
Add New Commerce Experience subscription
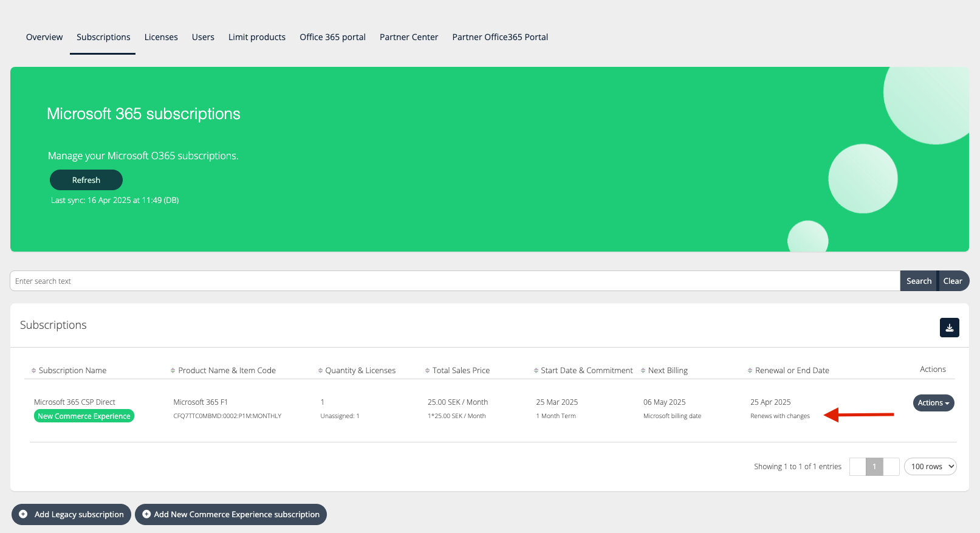pos(231,514)
